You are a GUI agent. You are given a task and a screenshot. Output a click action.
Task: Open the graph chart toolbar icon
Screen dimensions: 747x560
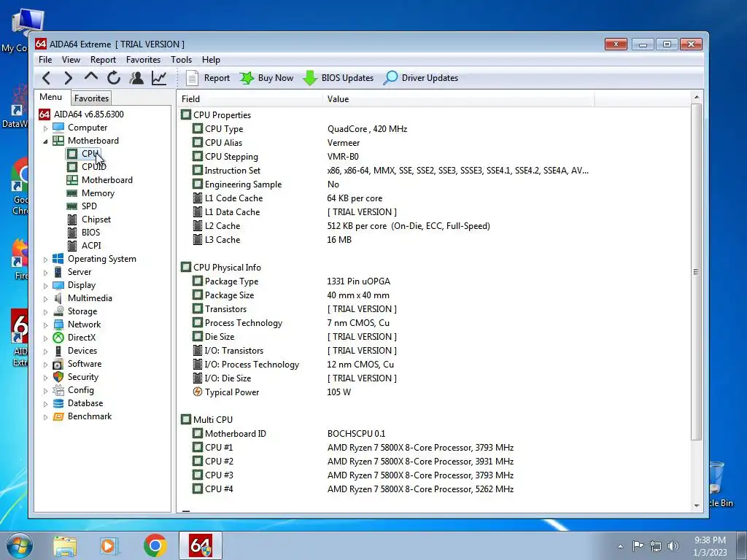tap(159, 78)
